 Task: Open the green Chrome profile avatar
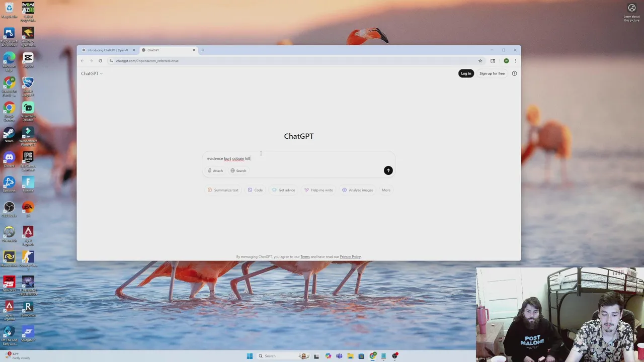tap(506, 61)
